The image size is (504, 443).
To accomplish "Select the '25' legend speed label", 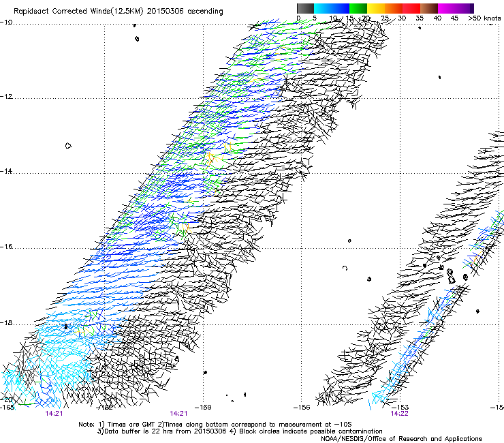I will click(385, 18).
